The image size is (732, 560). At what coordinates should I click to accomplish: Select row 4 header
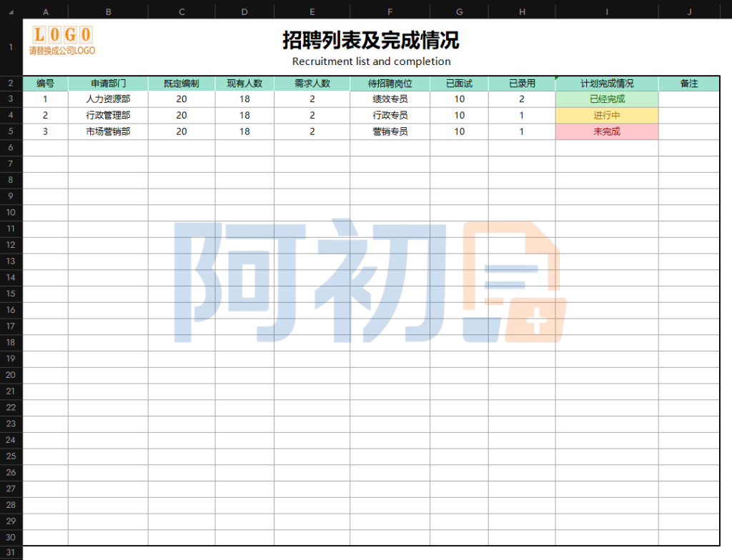coord(11,115)
